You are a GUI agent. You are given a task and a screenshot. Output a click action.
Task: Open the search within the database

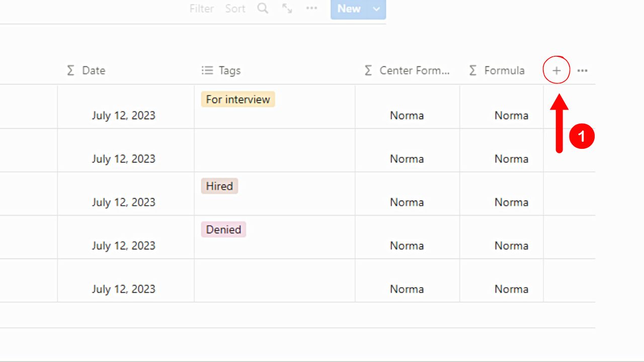tap(262, 8)
